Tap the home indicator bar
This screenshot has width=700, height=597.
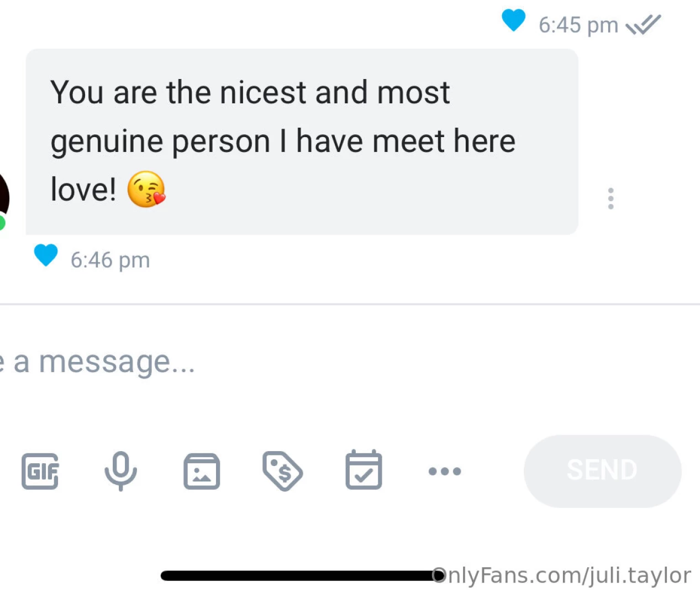[x=298, y=576]
